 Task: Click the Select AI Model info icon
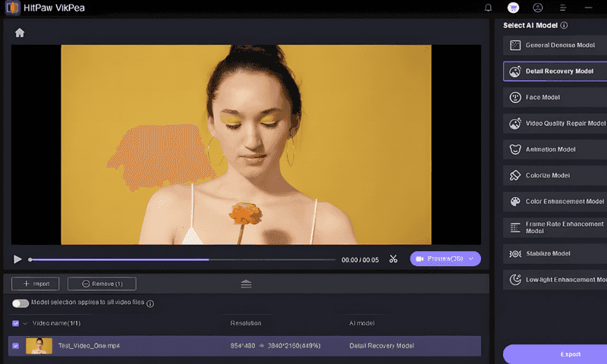point(564,25)
